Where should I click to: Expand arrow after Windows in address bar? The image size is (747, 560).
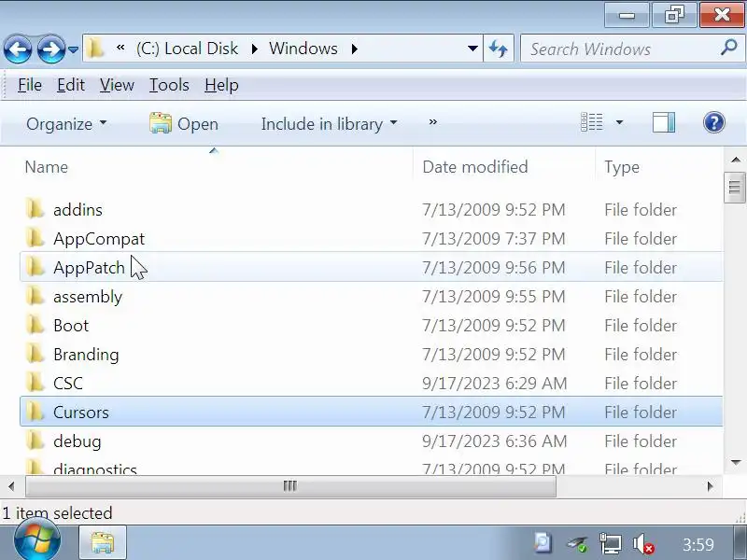355,49
